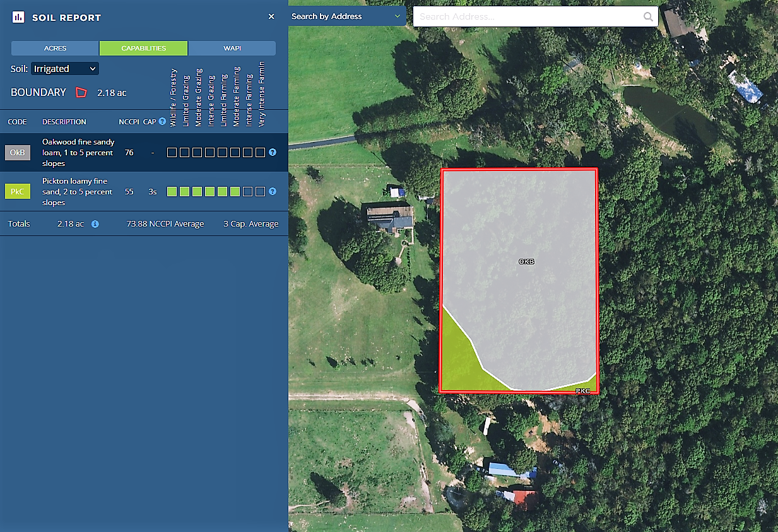Image resolution: width=778 pixels, height=532 pixels.
Task: Click the OkB label on the map
Action: (x=526, y=261)
